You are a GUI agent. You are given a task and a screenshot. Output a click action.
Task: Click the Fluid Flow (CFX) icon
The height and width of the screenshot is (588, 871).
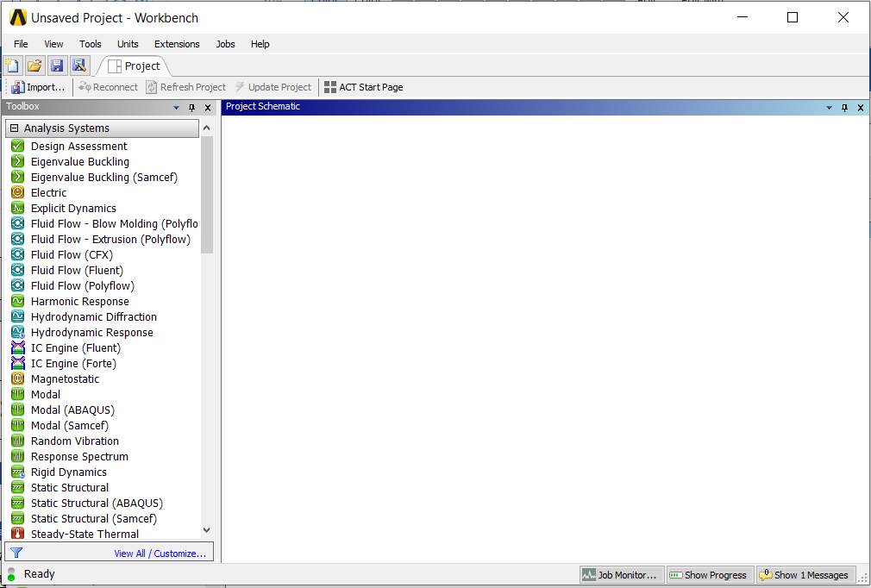click(x=18, y=255)
